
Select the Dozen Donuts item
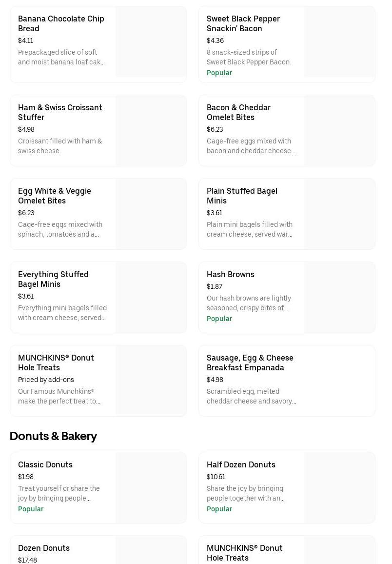[x=44, y=548]
